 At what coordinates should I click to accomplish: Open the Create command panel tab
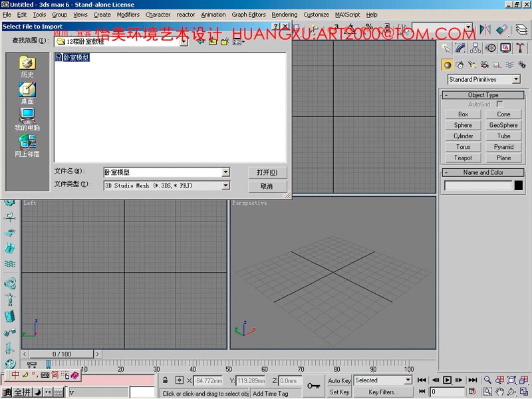[446, 48]
